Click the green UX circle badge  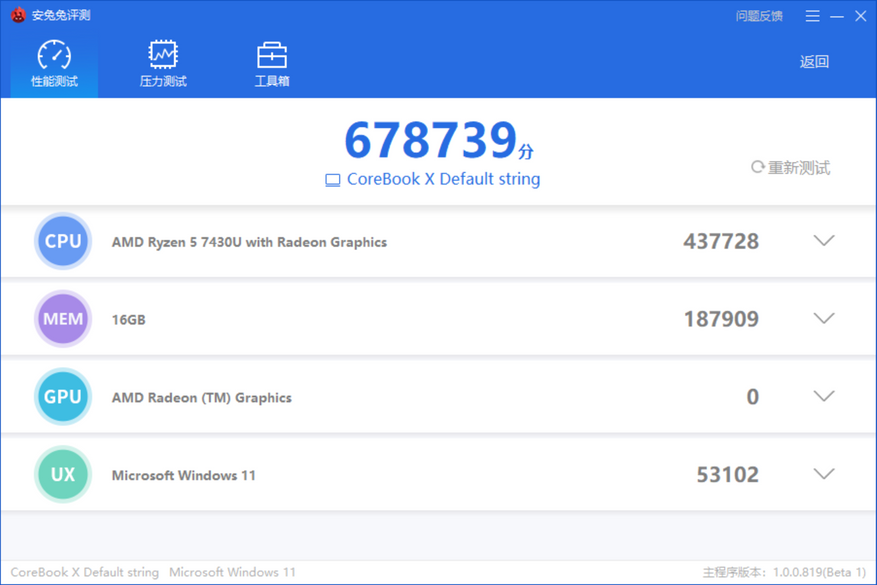click(63, 474)
